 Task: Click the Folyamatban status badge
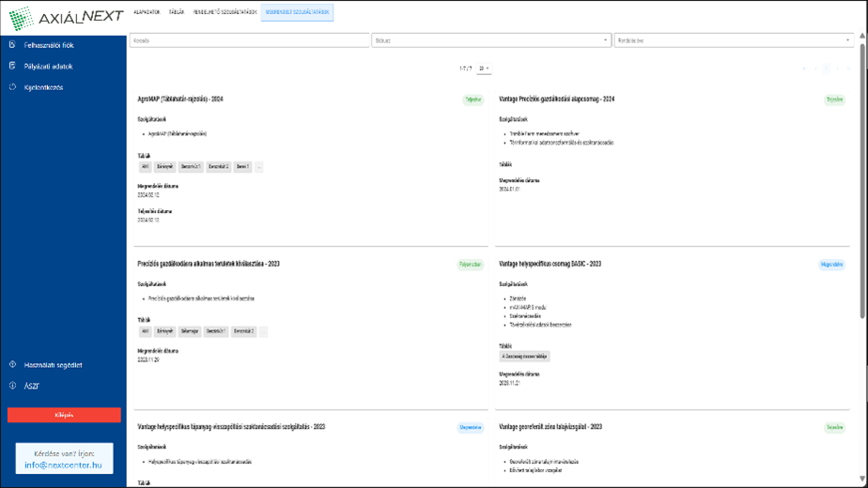coord(471,265)
